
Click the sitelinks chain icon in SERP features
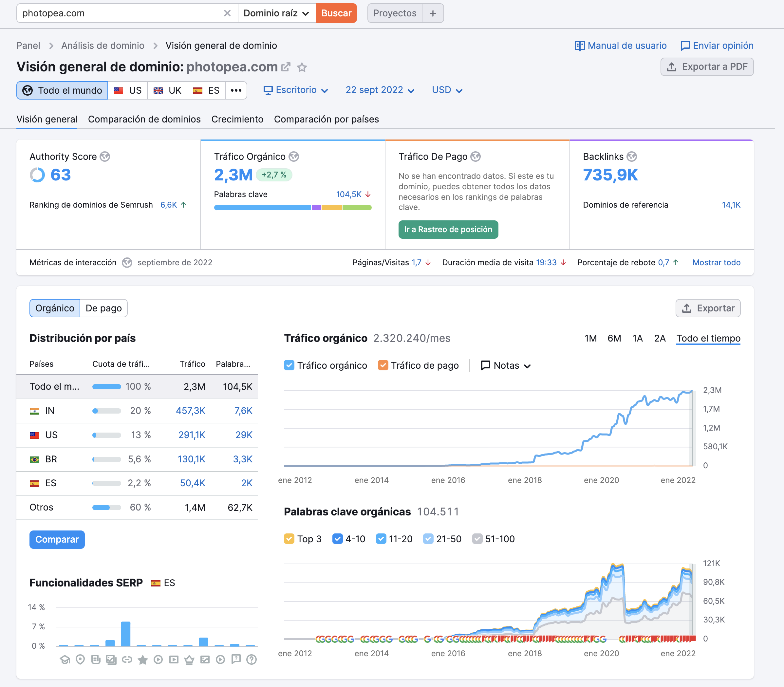[127, 659]
